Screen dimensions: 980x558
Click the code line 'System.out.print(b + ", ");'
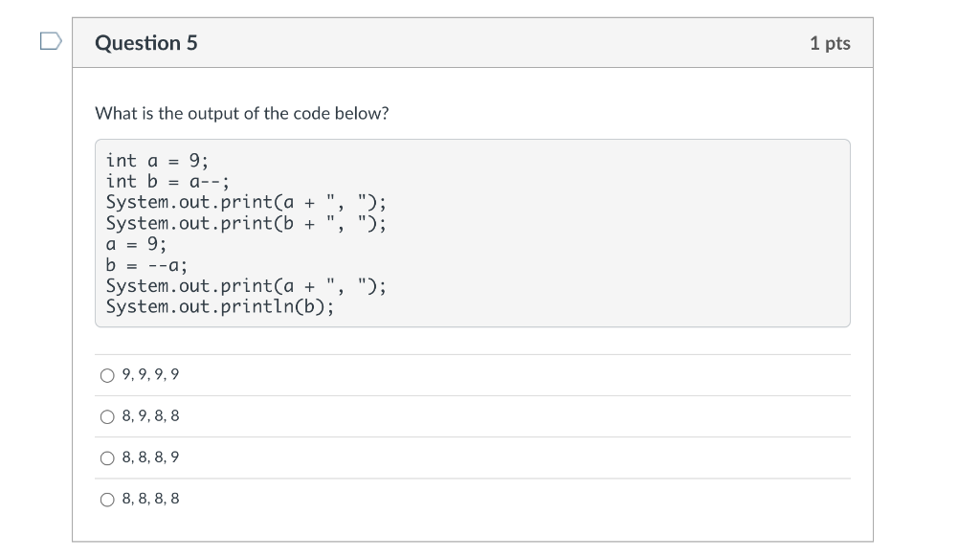coord(246,223)
